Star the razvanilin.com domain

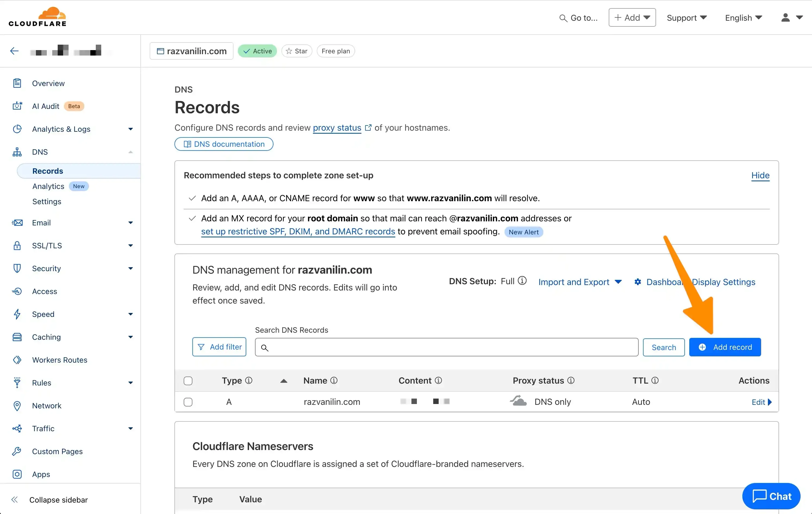(x=297, y=51)
